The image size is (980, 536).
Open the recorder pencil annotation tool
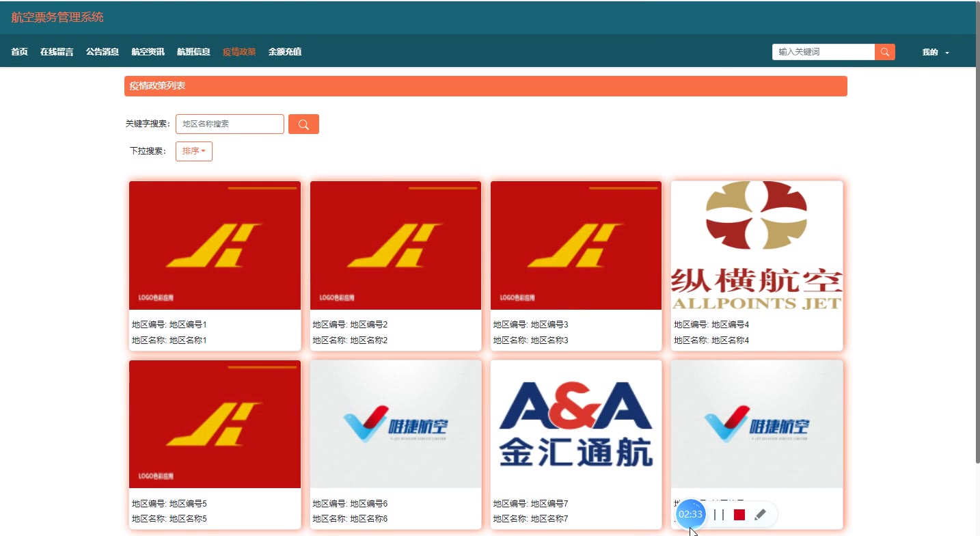[x=760, y=515]
